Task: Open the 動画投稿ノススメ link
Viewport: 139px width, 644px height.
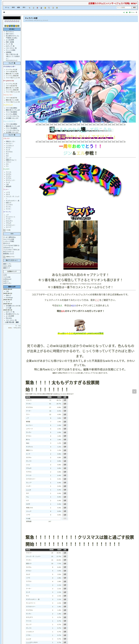Action: [x=9, y=254]
